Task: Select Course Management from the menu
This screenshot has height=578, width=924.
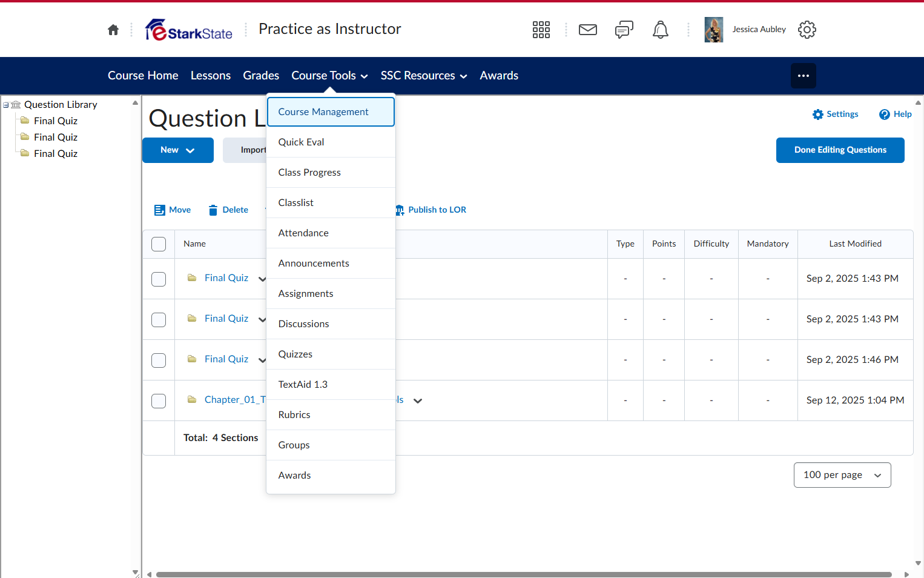Action: [331, 112]
